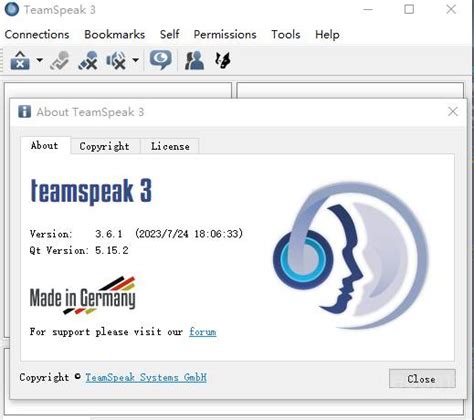The width and height of the screenshot is (474, 420).
Task: Click the Close button in About dialog
Action: (422, 379)
